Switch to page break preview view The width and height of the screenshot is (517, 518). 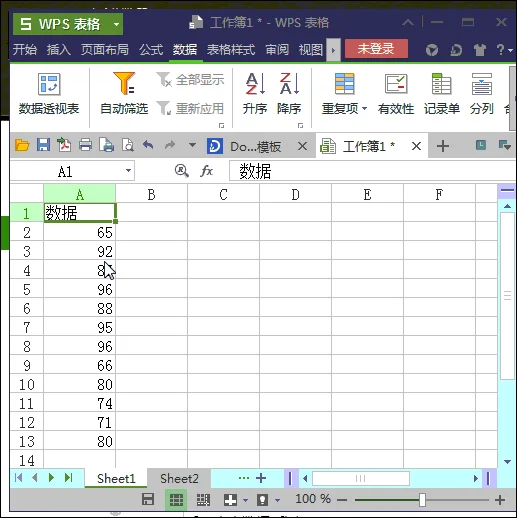[x=203, y=500]
